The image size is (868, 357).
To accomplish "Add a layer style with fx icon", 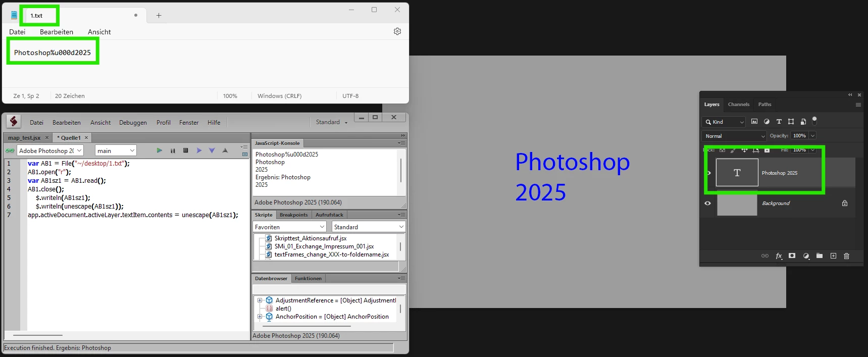I will click(x=779, y=256).
